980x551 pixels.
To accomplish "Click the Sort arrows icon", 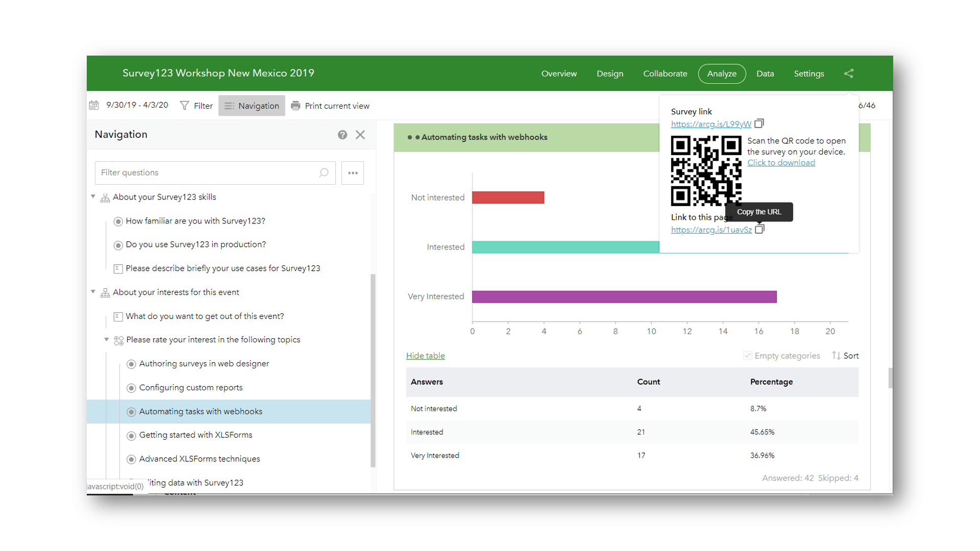I will tap(836, 356).
